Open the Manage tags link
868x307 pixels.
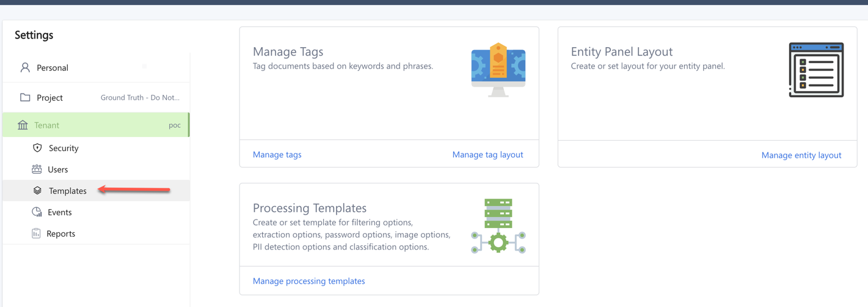click(x=277, y=155)
